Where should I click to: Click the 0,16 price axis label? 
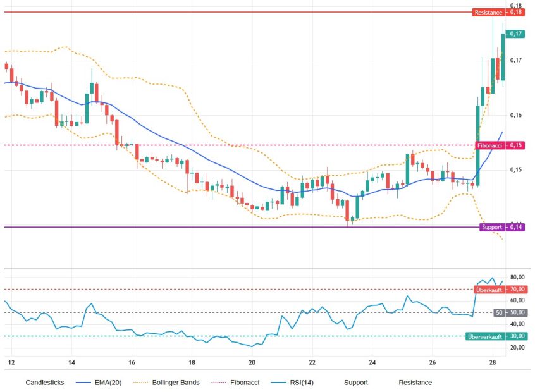click(x=516, y=115)
